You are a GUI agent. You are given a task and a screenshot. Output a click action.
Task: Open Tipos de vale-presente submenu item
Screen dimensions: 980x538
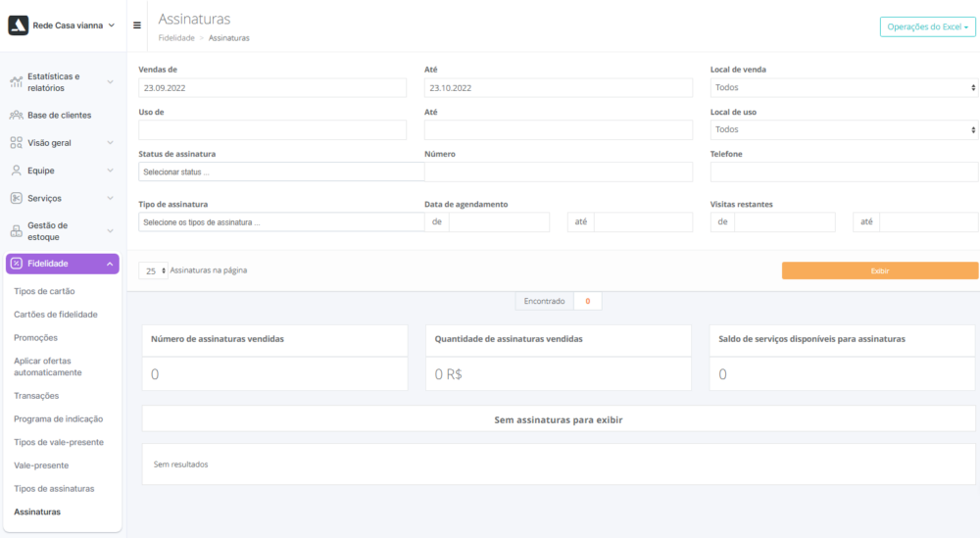(x=59, y=442)
